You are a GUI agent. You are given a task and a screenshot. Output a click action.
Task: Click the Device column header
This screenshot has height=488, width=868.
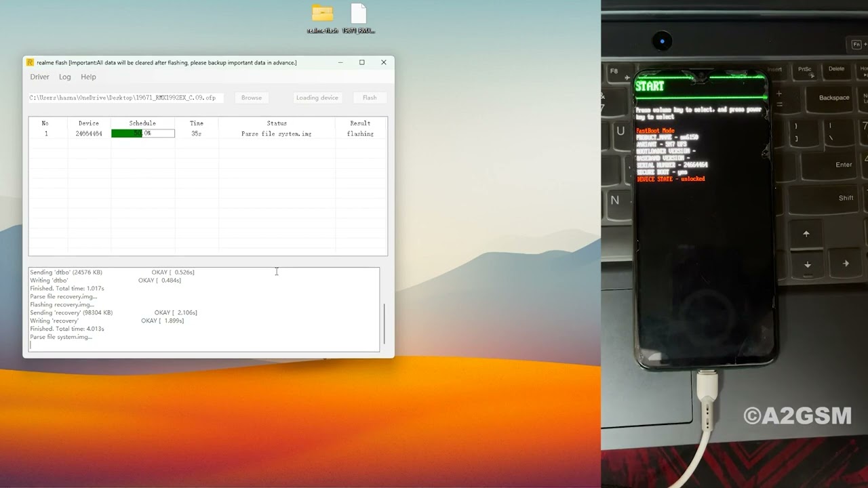[x=89, y=123]
